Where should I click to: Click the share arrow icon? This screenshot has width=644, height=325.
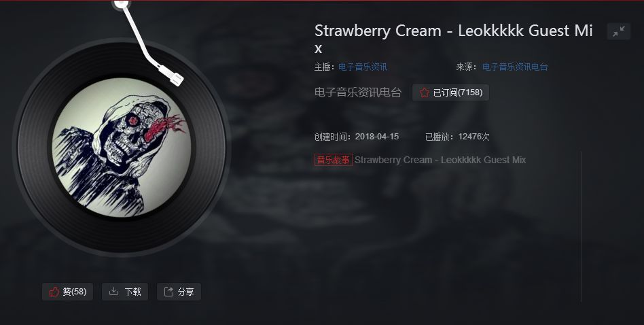168,291
